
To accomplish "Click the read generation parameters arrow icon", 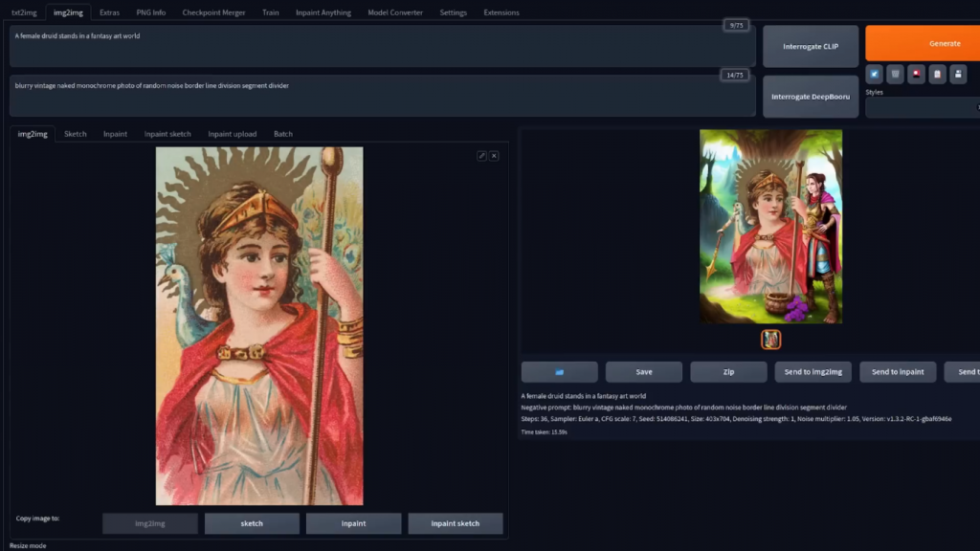I will 875,74.
